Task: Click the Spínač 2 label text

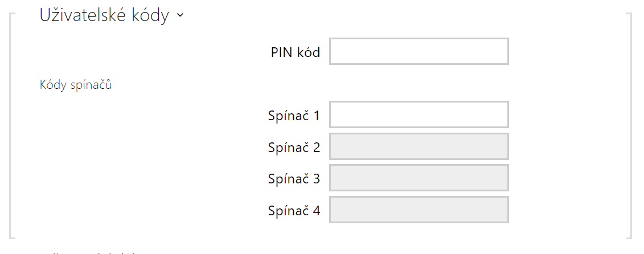Action: (x=294, y=148)
